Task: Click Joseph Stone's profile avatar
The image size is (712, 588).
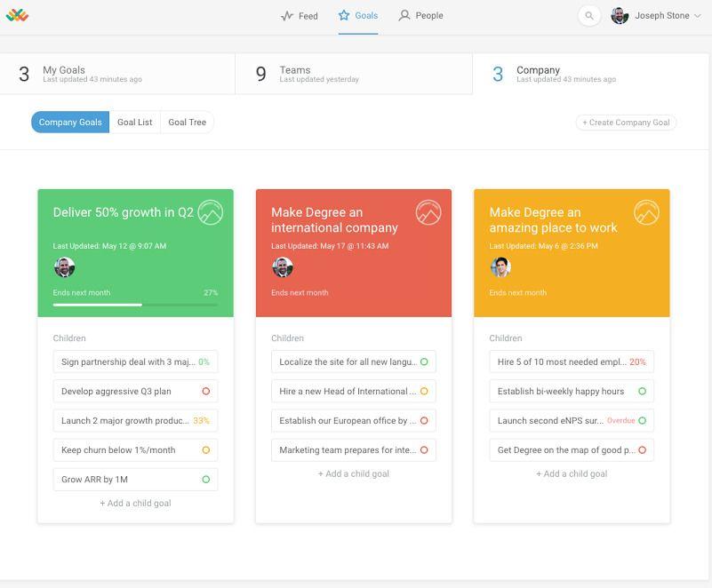Action: 620,15
